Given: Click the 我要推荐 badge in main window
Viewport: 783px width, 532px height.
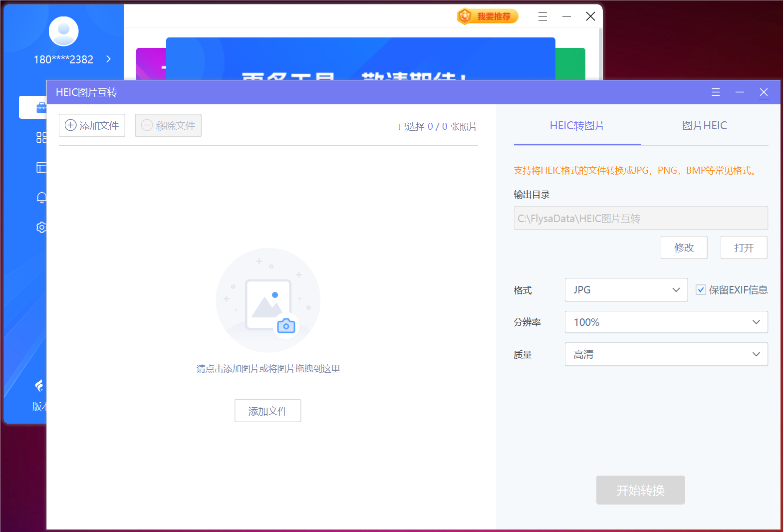Looking at the screenshot, I should (x=488, y=16).
